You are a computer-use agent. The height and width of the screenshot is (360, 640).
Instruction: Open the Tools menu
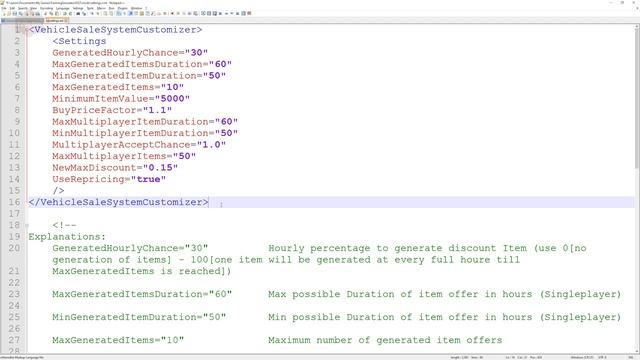click(x=90, y=8)
